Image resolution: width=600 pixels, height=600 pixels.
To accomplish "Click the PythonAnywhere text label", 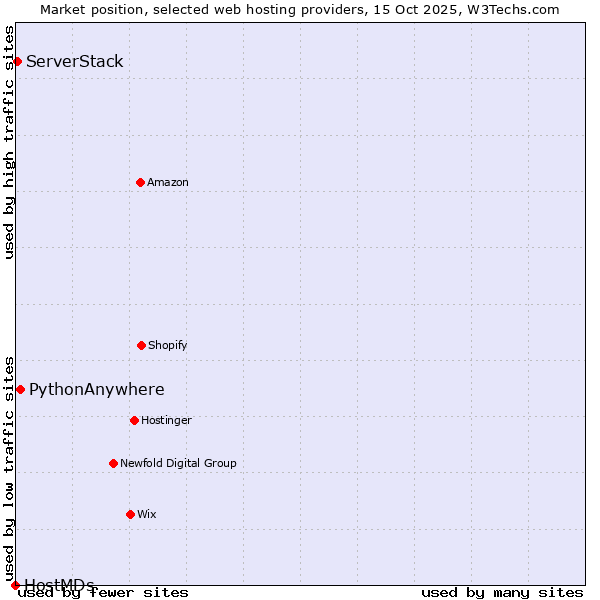I will [97, 390].
